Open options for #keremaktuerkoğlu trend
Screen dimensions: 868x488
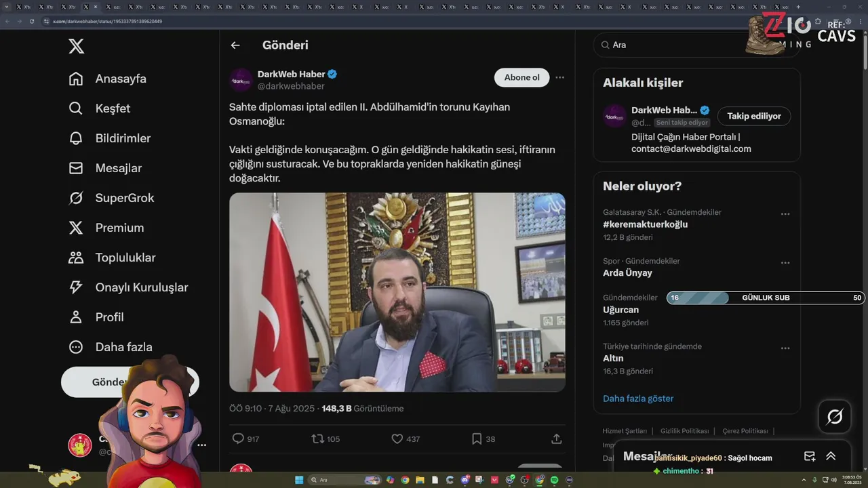pyautogui.click(x=785, y=214)
